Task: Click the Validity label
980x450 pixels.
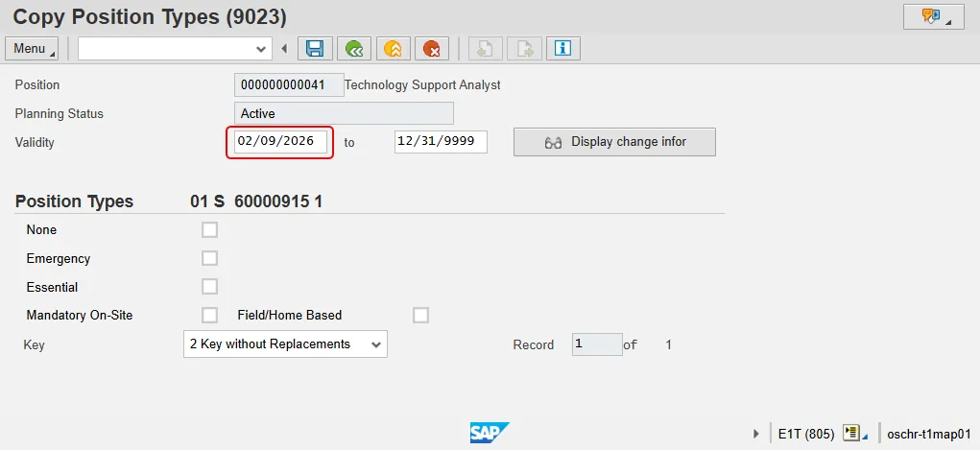Action: [35, 143]
